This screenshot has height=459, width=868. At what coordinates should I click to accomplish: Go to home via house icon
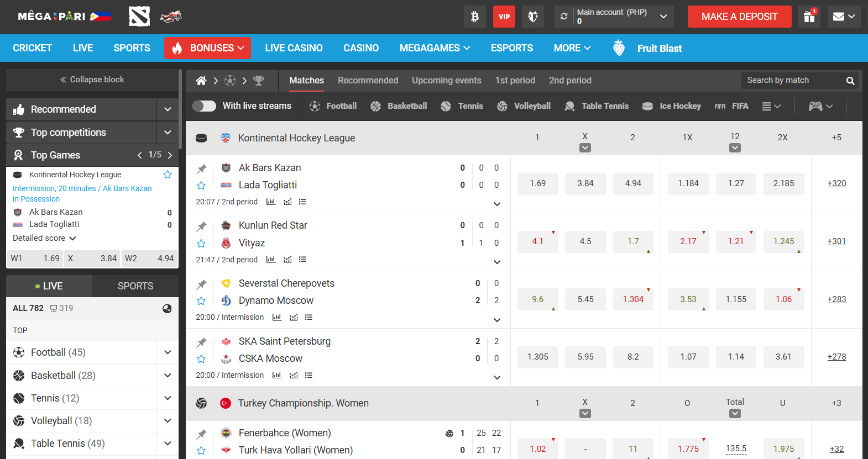click(201, 81)
